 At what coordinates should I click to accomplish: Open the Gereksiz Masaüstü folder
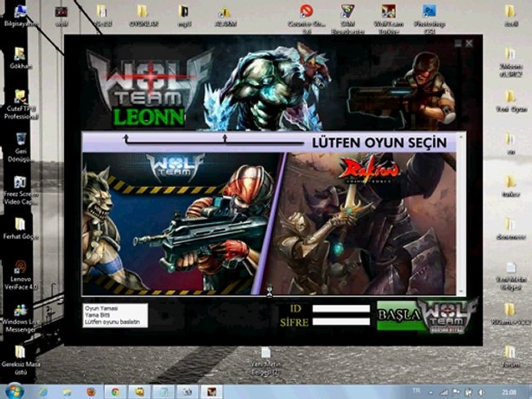21,360
